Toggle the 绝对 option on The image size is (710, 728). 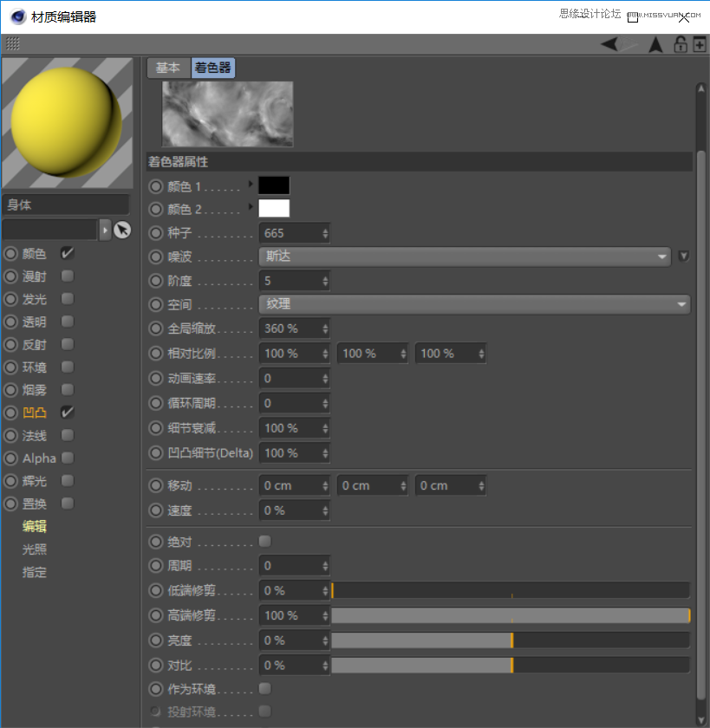[266, 540]
